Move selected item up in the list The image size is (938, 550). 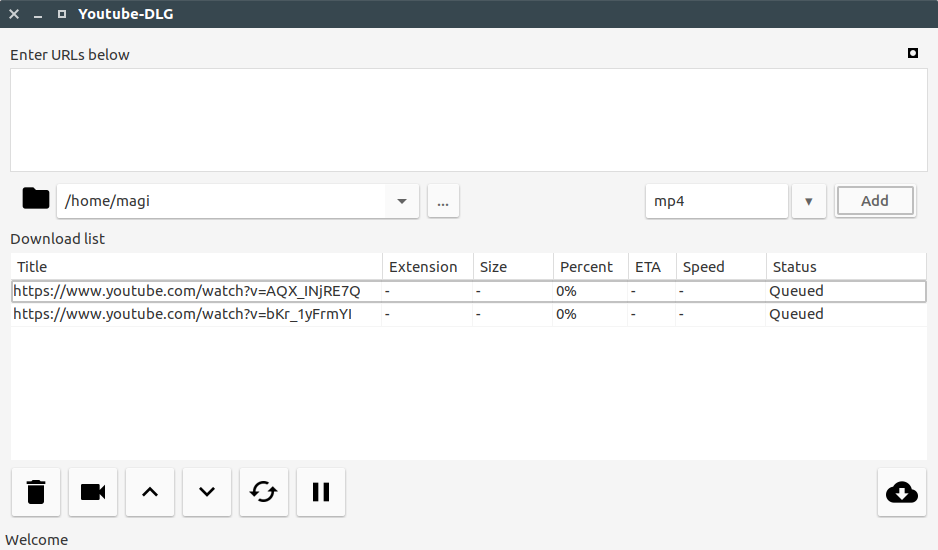(150, 492)
